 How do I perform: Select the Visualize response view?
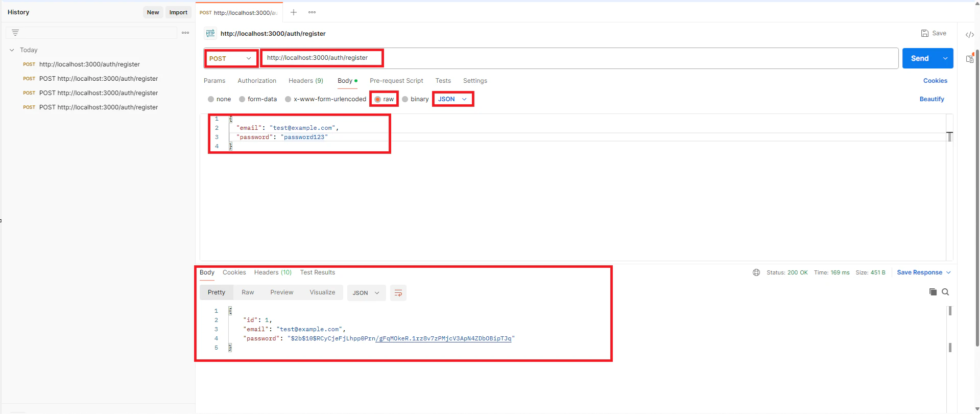click(322, 292)
